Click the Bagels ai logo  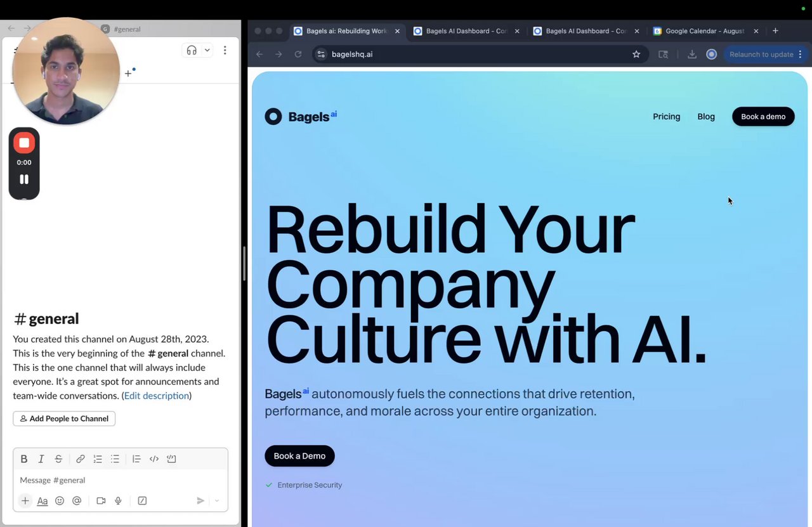tap(301, 116)
